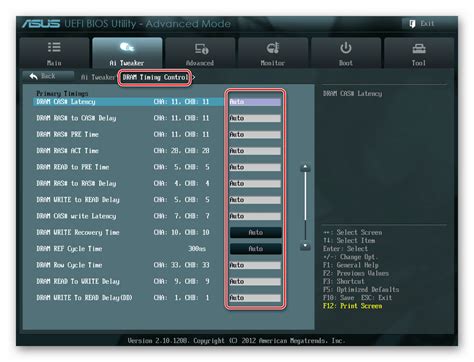This screenshot has width=474, height=362.
Task: Click the scrollbar down arrow
Action: click(x=305, y=246)
